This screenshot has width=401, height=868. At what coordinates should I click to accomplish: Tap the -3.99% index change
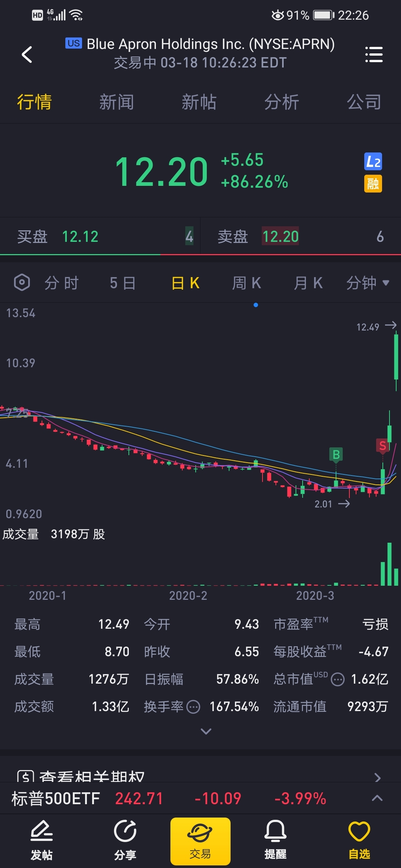(300, 798)
